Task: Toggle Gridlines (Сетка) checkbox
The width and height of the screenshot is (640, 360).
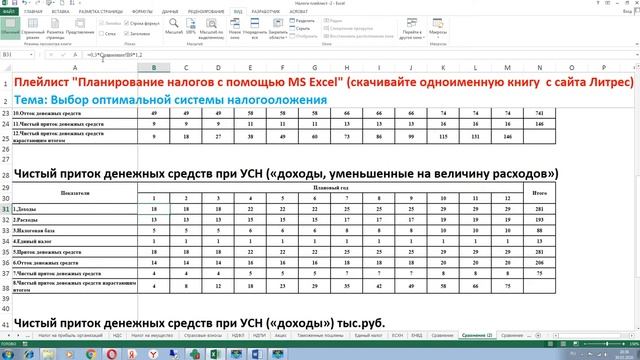Action: click(x=108, y=34)
